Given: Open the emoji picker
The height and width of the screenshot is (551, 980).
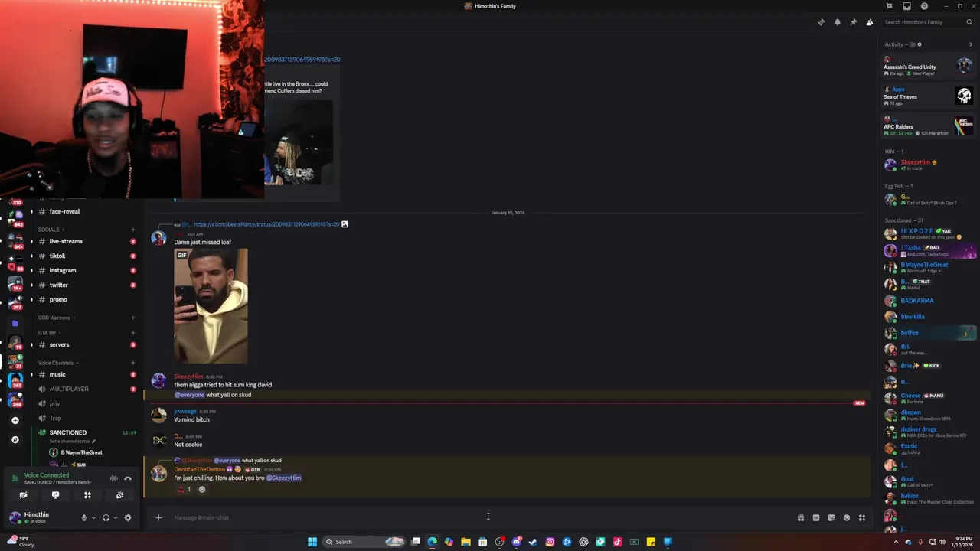Looking at the screenshot, I should point(847,517).
